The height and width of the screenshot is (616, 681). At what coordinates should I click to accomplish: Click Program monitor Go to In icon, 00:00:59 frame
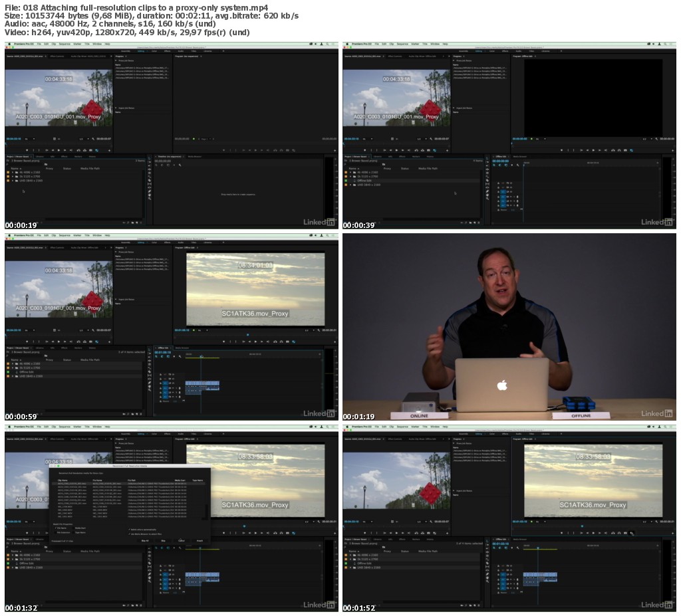pos(243,342)
